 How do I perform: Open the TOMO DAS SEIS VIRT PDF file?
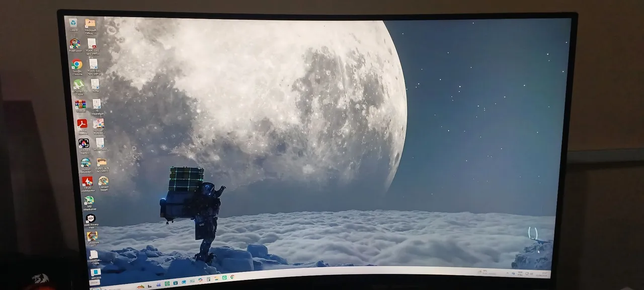pos(92,46)
